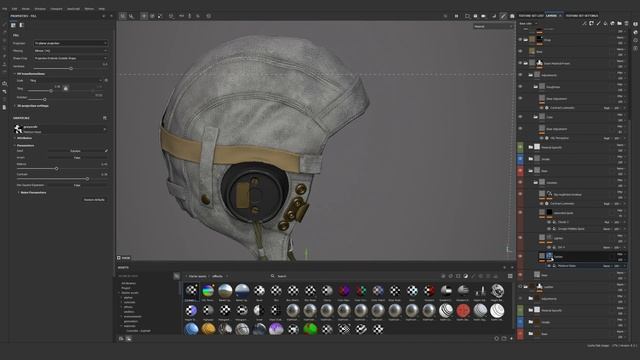The image size is (640, 360).
Task: Toggle the Invert False parameter
Action: tap(77, 158)
